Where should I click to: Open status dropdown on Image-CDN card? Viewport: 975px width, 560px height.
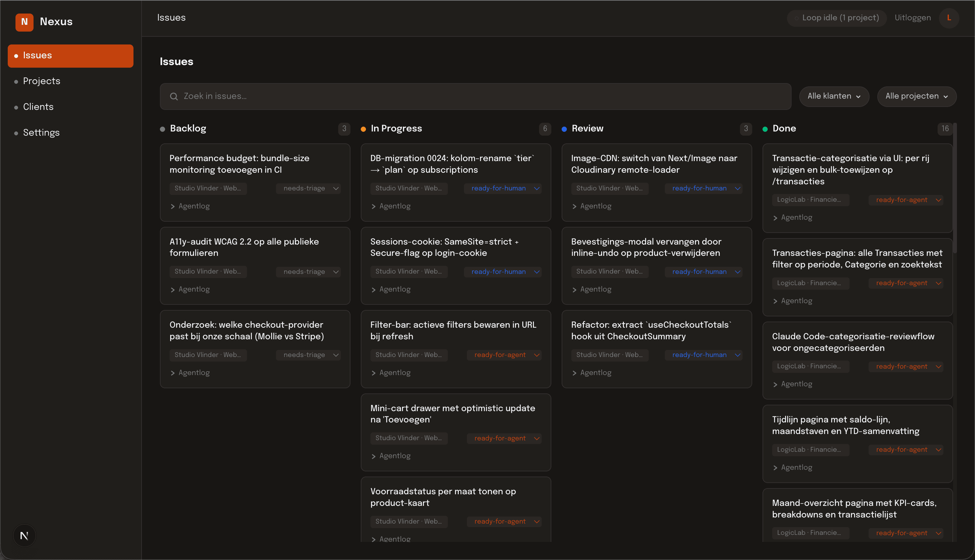click(703, 188)
